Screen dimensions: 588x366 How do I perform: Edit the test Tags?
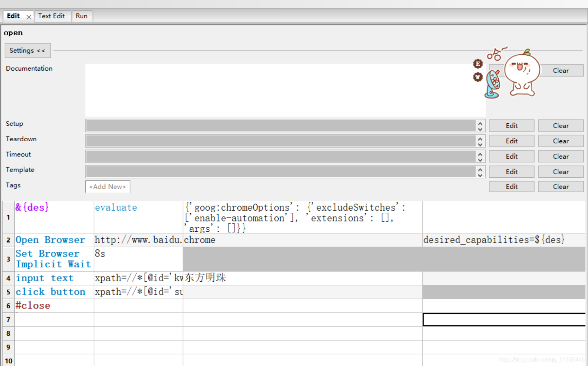(511, 186)
